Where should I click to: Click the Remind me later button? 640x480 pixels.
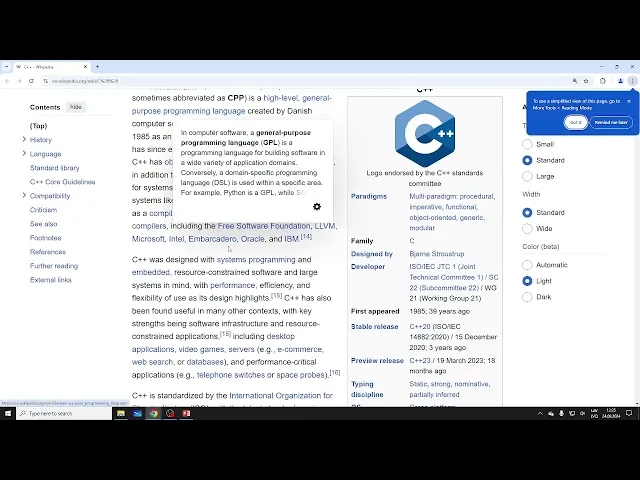point(611,122)
